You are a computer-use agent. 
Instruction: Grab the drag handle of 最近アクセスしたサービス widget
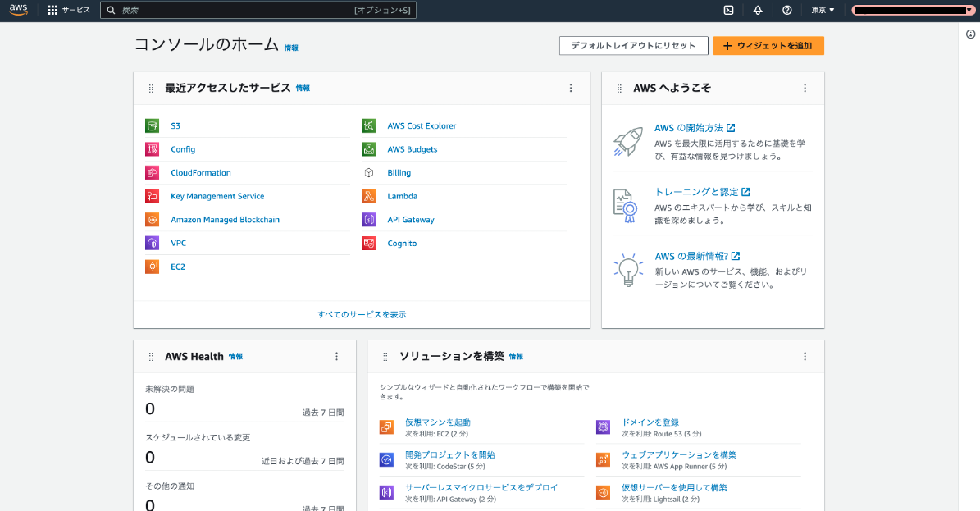[151, 89]
